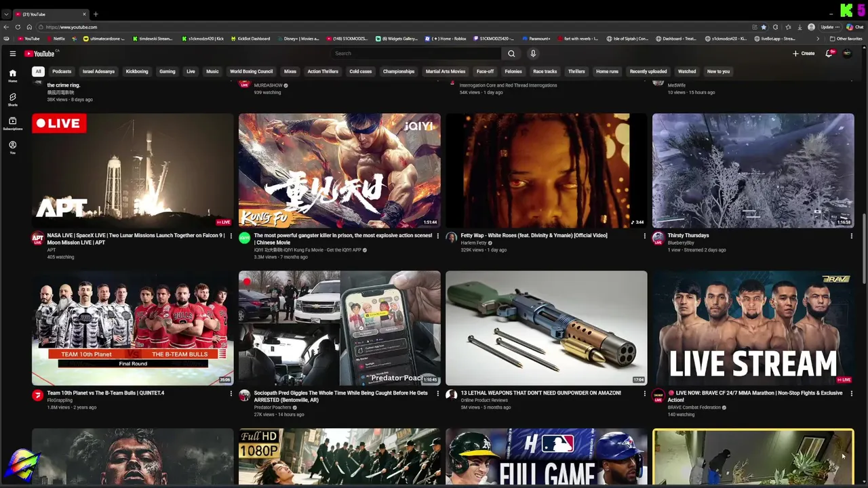
Task: Open more options for Team 10th Planet video
Action: [231, 393]
